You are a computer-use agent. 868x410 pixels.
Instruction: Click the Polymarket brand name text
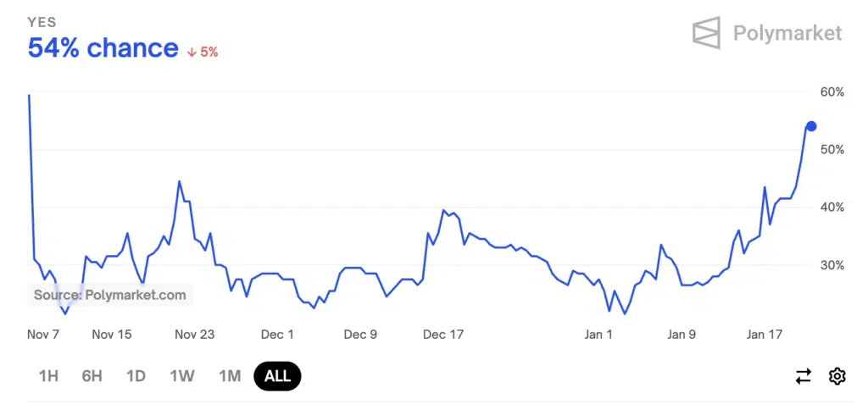(787, 33)
